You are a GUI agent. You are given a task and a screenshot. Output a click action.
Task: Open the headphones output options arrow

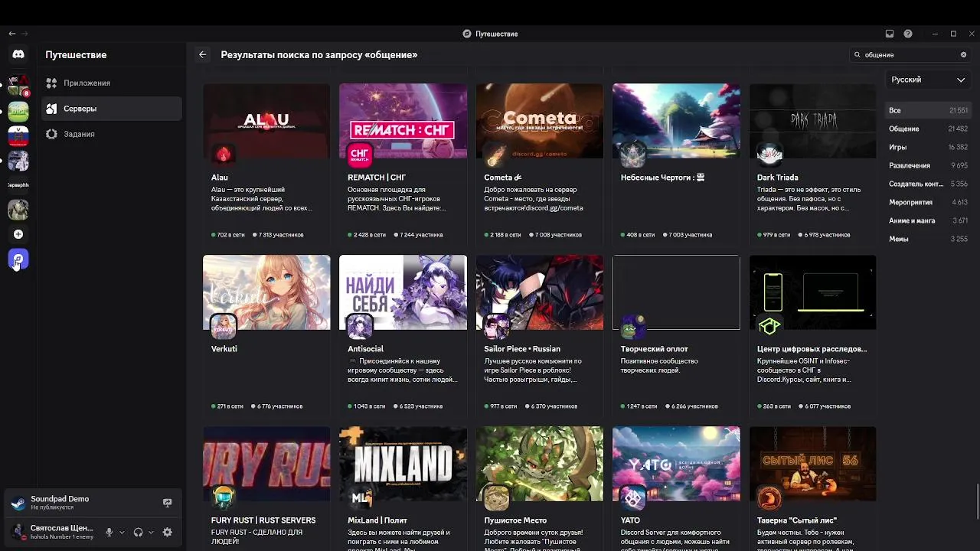(151, 532)
